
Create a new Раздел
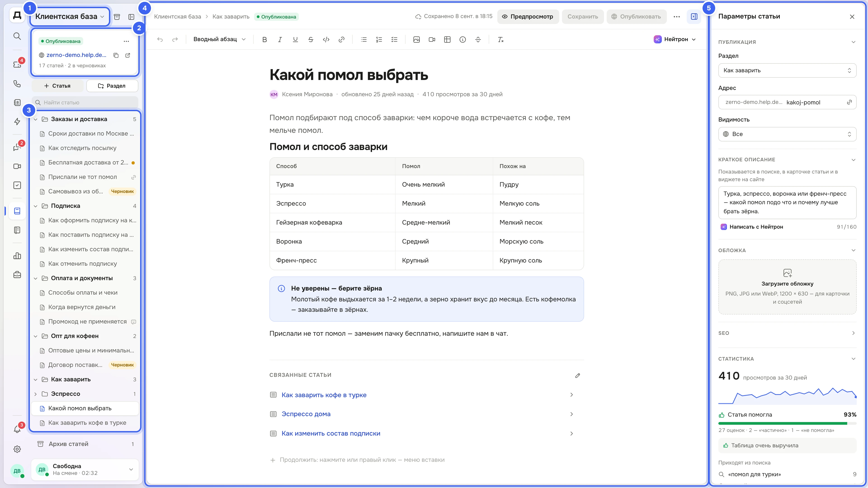click(x=112, y=86)
